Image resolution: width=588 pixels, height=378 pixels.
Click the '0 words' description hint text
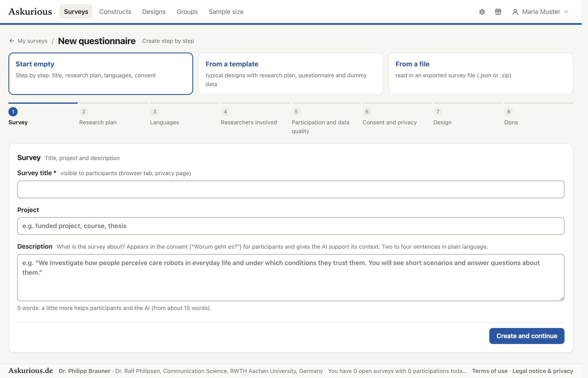point(114,308)
